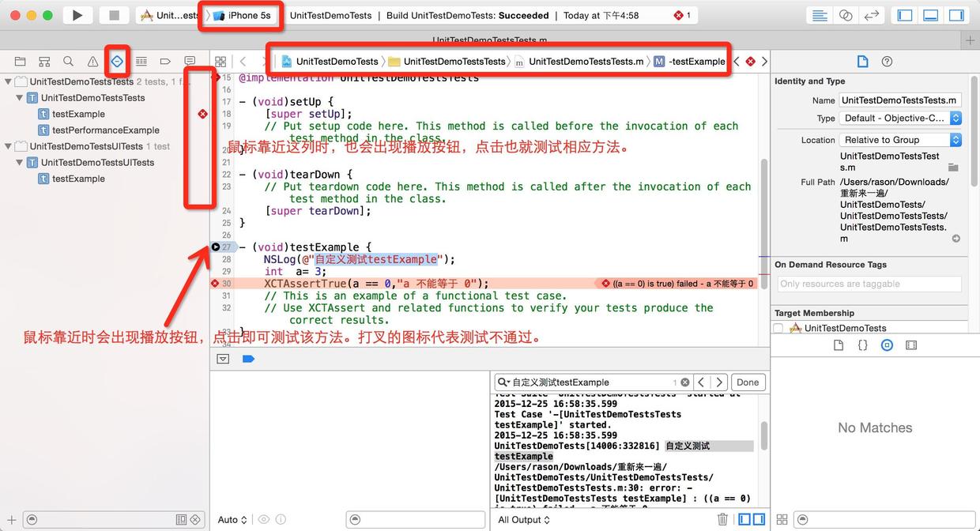Run testExample via gutter play button

pyautogui.click(x=216, y=247)
